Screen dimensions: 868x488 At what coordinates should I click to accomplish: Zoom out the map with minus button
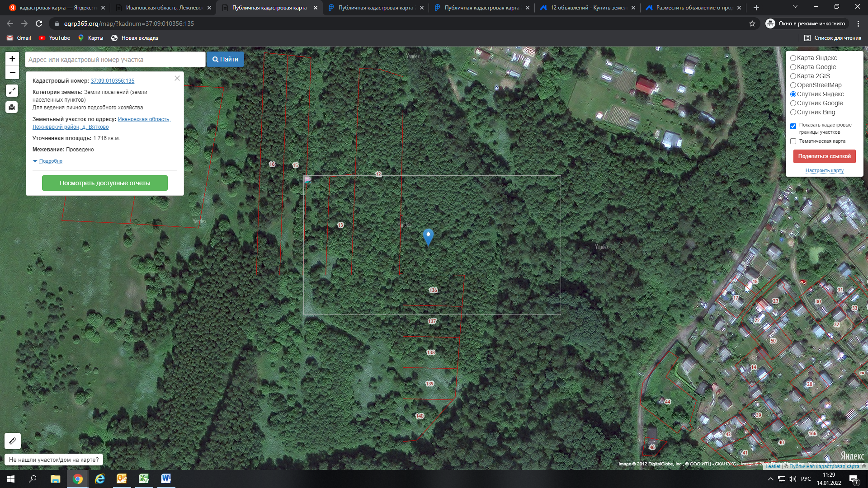[12, 72]
